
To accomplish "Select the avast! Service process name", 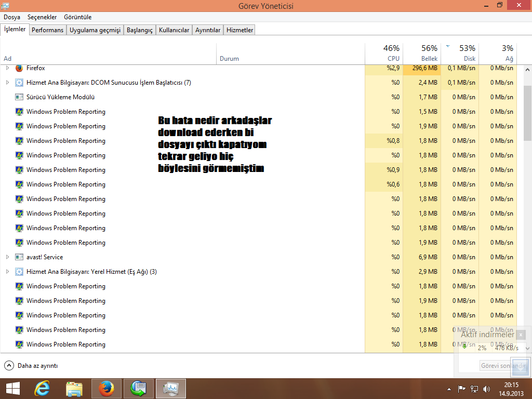I will pos(45,257).
